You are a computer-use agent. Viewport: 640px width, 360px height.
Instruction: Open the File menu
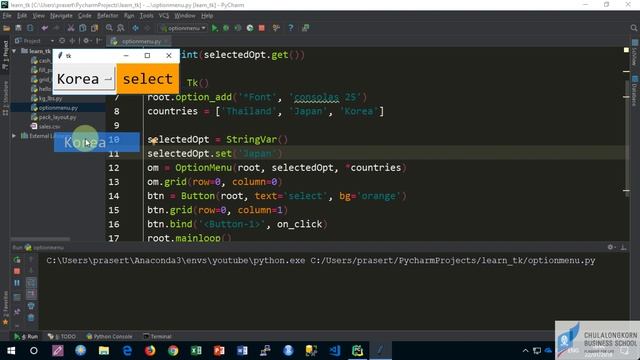click(7, 16)
